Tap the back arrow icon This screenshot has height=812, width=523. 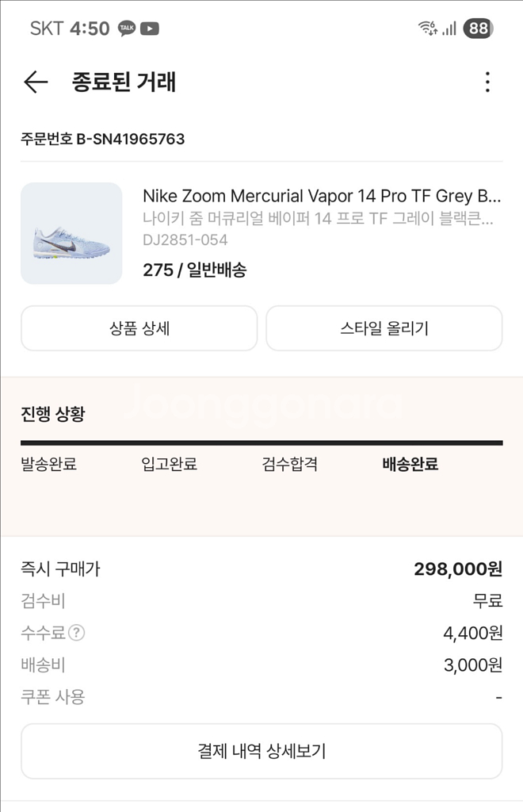pos(36,82)
